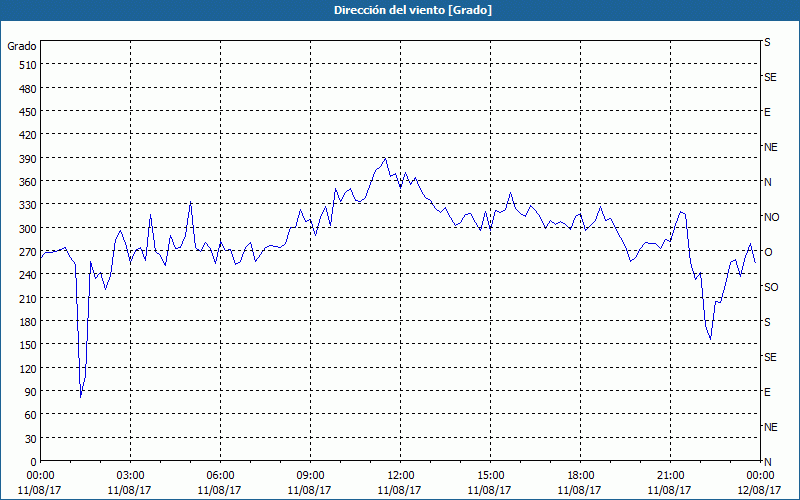
Task: Select the 'N' compass label at 0 level
Action: pyautogui.click(x=767, y=462)
